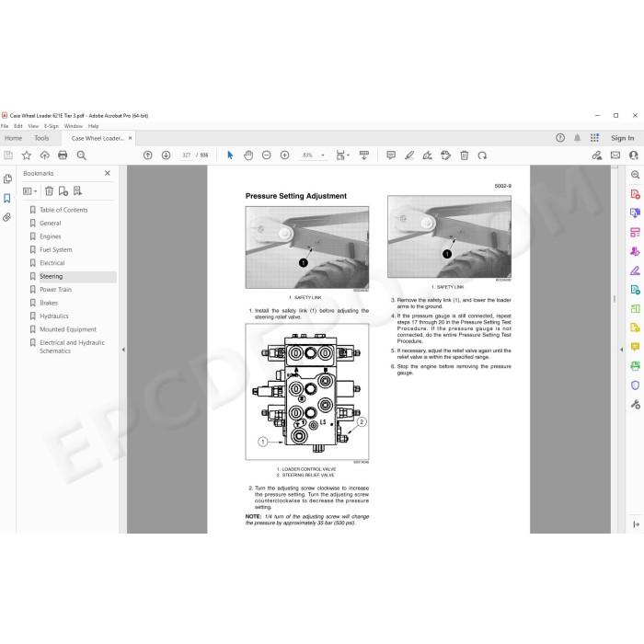Image resolution: width=644 pixels, height=644 pixels.
Task: Open the Help menu
Action: coord(94,126)
